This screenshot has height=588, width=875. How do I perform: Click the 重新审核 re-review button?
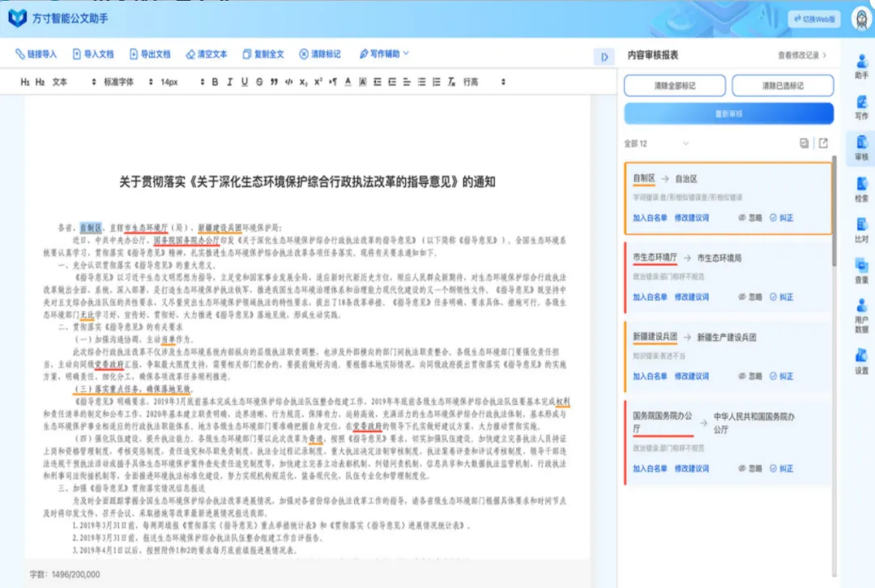(729, 113)
